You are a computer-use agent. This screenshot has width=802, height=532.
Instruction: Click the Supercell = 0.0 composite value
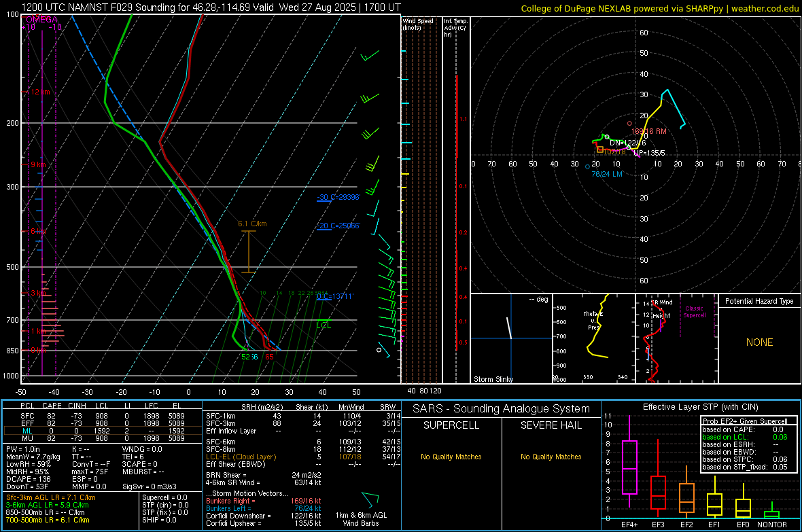pos(164,497)
